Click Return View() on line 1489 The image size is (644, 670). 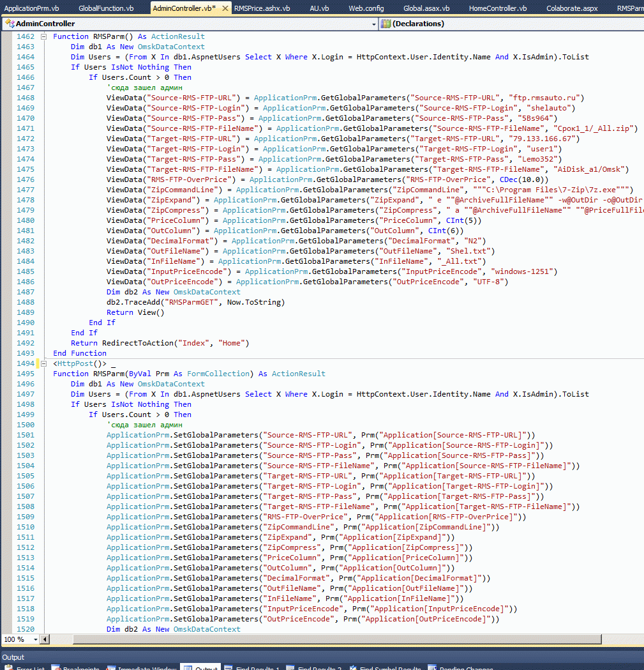(x=135, y=313)
